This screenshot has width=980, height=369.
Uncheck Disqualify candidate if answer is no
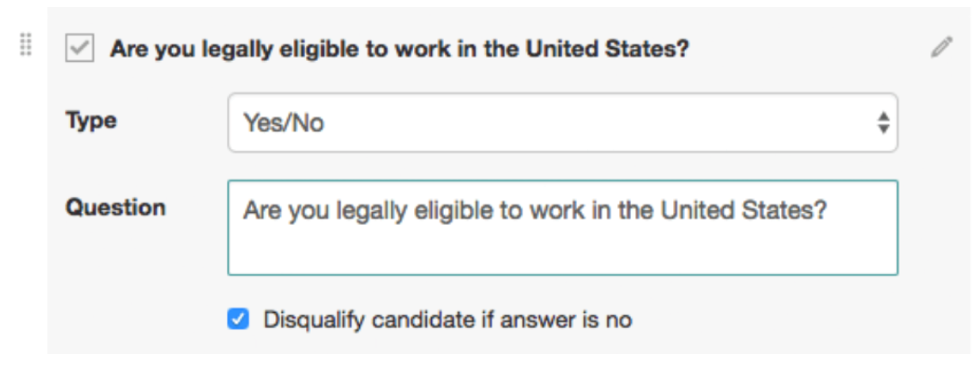tap(238, 320)
